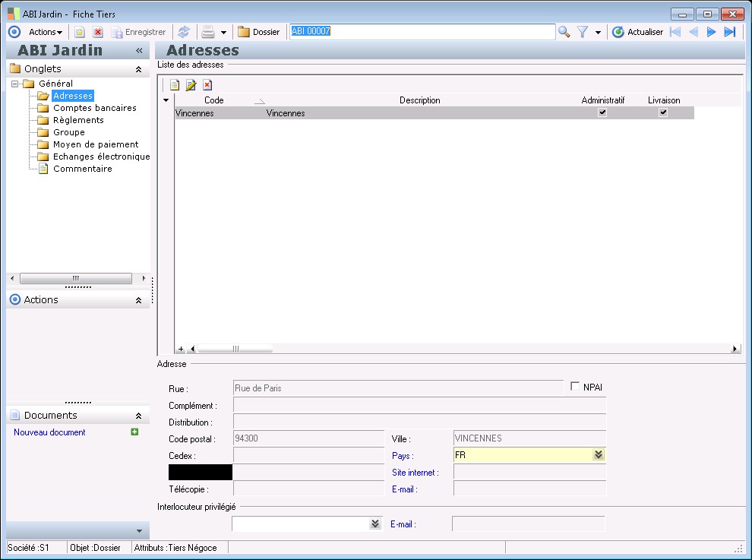Click the filter funnel icon

[583, 32]
